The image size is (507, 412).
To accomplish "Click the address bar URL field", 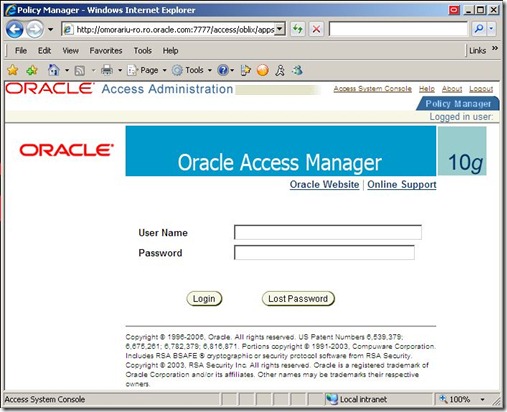I will coord(169,30).
